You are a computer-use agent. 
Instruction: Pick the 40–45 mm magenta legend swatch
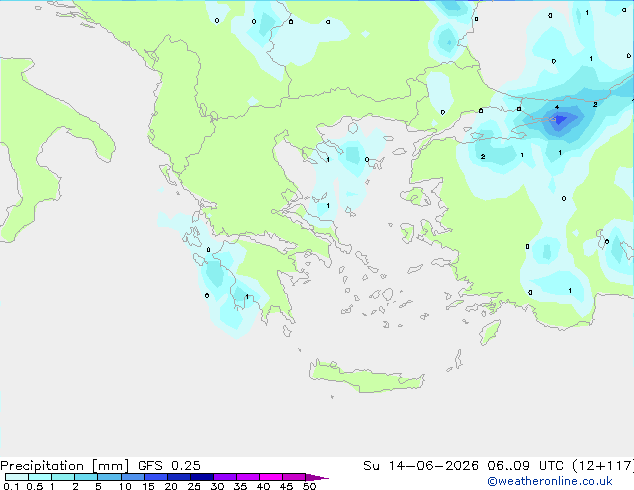click(x=271, y=477)
